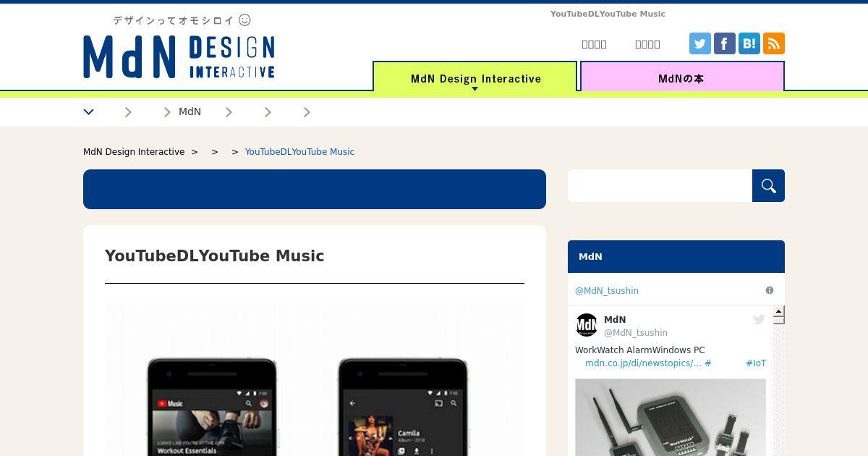Click MdN Design Interactive breadcrumb link
The width and height of the screenshot is (868, 456).
pyautogui.click(x=134, y=152)
